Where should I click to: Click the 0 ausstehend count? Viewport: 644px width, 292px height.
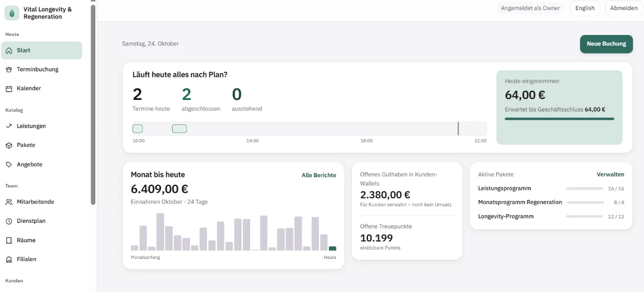[236, 94]
